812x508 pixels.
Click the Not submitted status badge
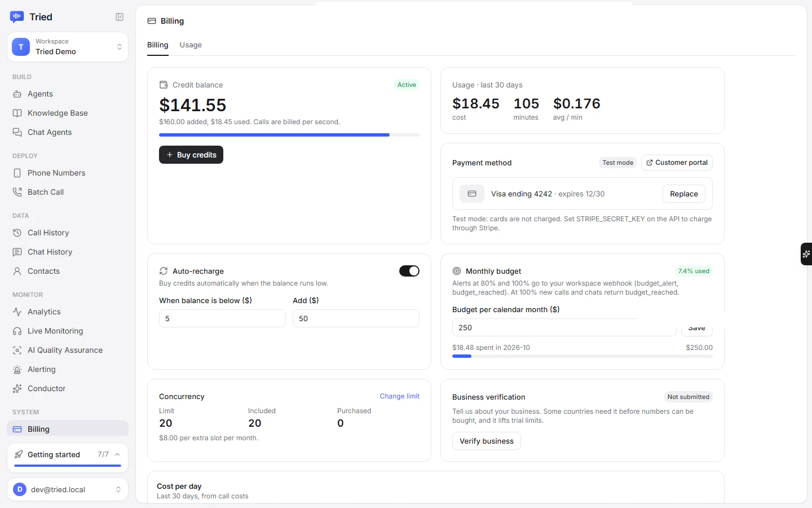pos(689,397)
